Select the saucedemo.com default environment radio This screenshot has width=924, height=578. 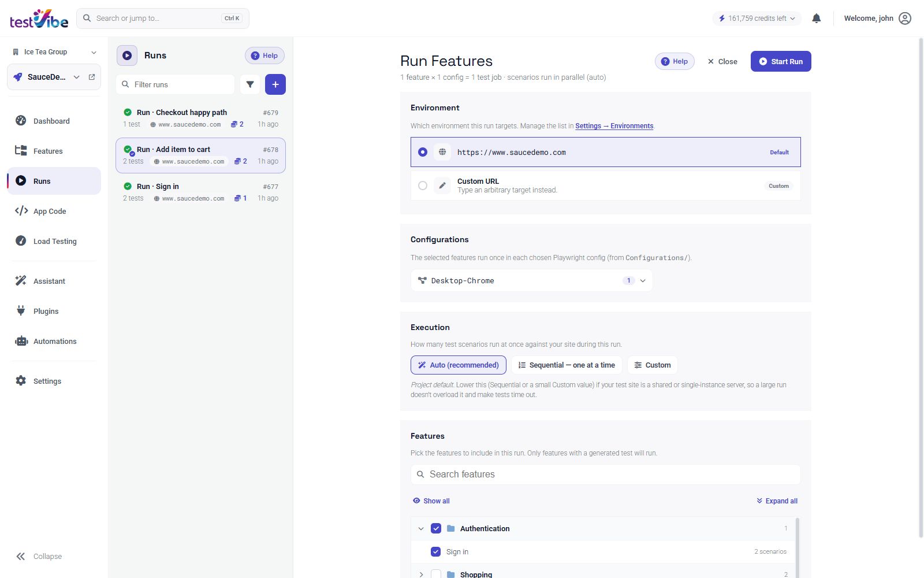click(423, 152)
